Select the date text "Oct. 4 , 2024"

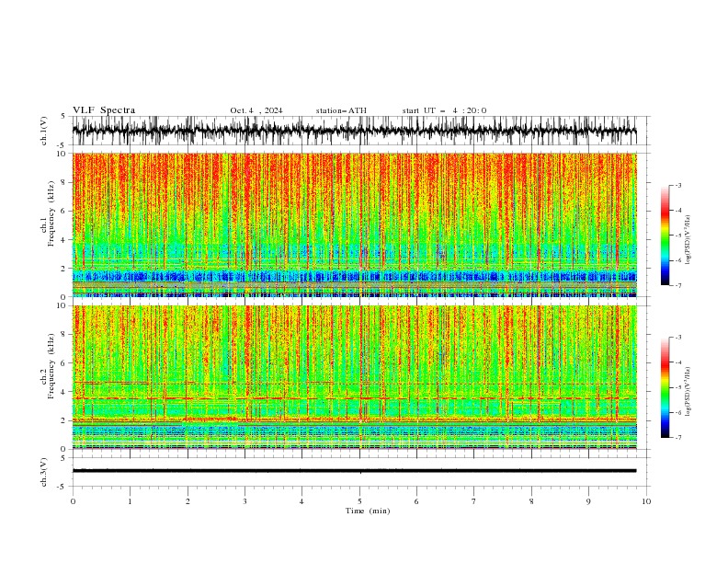tap(256, 110)
